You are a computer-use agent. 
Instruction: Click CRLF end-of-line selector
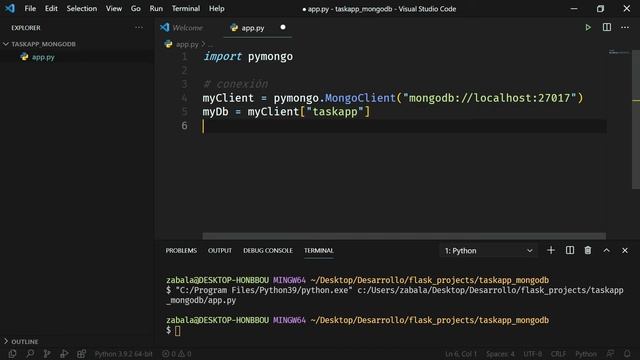558,354
